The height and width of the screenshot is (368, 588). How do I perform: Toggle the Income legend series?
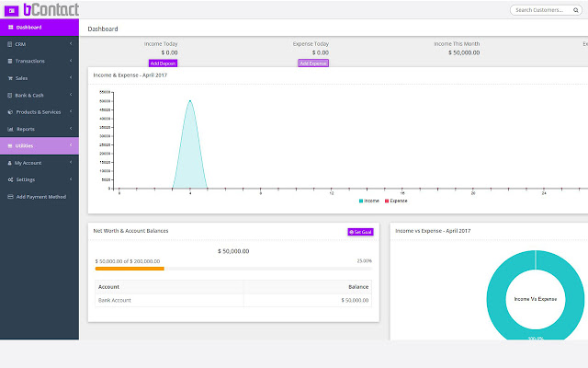point(368,200)
